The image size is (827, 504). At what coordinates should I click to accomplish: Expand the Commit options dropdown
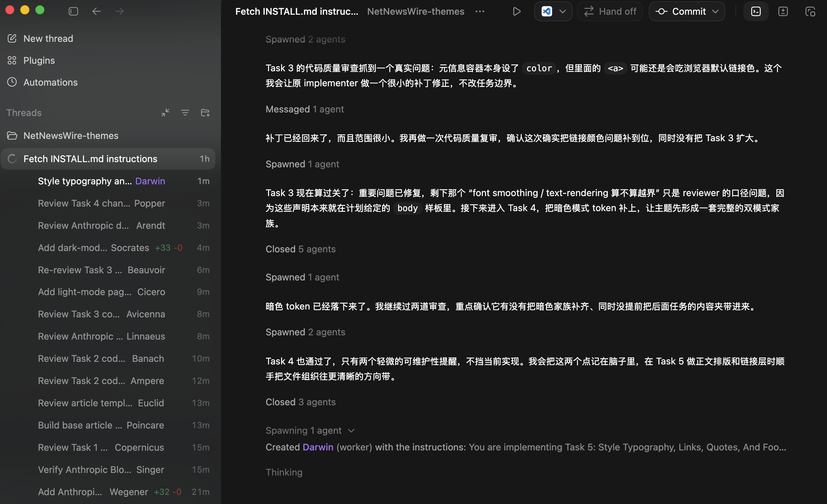[x=715, y=11]
